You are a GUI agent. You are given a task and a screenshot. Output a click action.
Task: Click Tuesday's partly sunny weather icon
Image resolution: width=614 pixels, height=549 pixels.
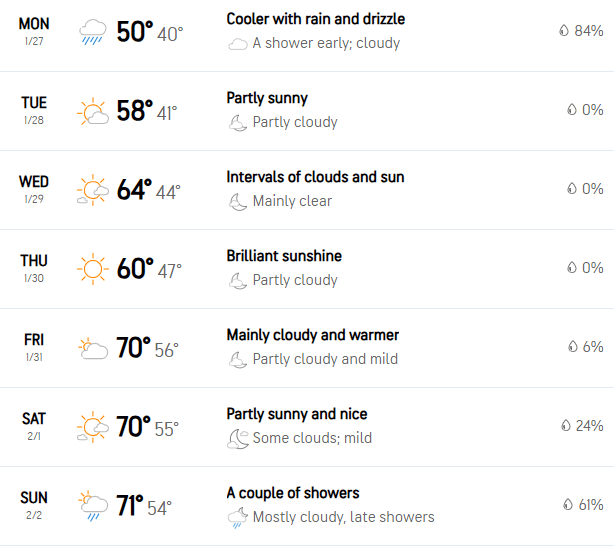click(x=92, y=111)
